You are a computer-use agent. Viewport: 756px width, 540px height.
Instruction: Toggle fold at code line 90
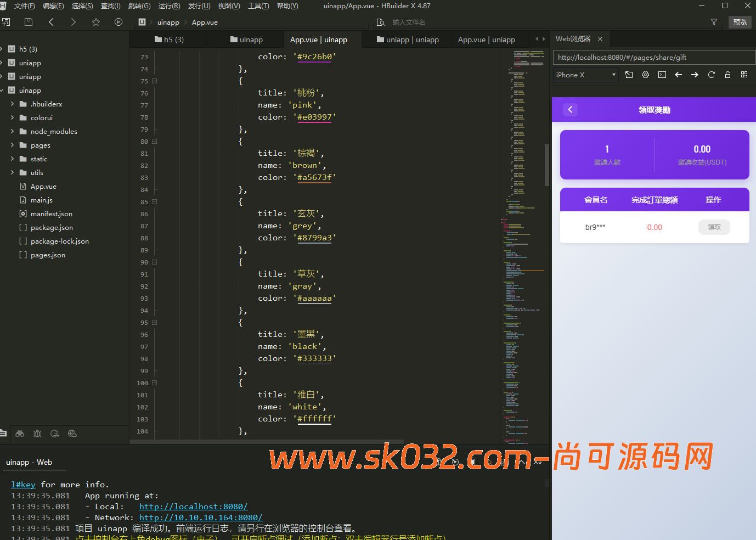[155, 262]
